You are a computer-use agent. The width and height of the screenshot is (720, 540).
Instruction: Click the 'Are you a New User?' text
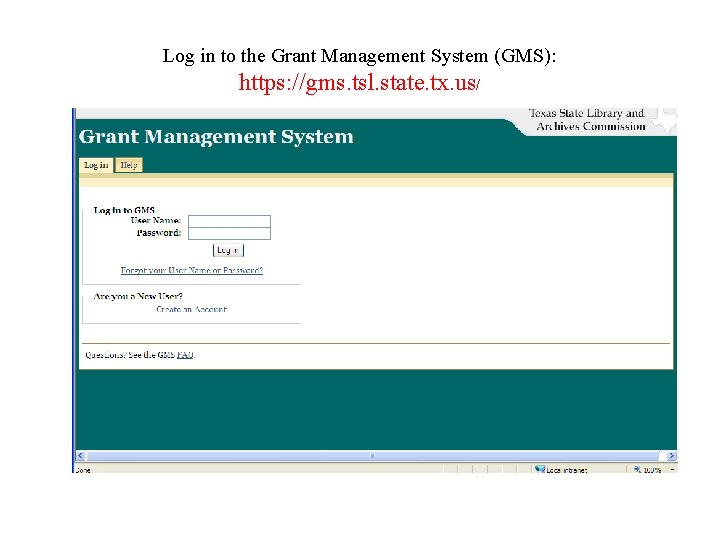click(138, 296)
